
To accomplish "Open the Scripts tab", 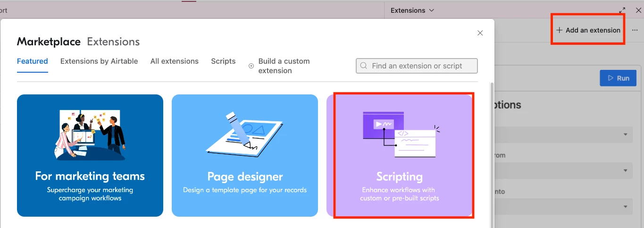I will [223, 61].
